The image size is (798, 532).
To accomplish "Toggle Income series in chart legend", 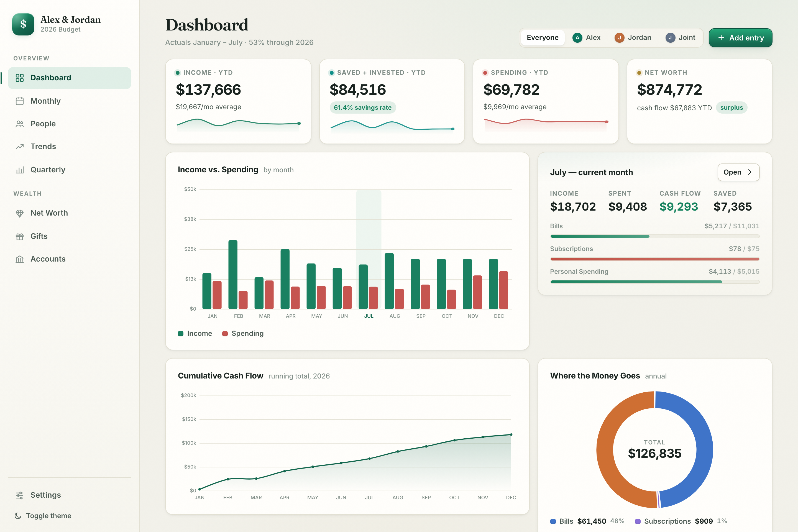I will coord(195,334).
